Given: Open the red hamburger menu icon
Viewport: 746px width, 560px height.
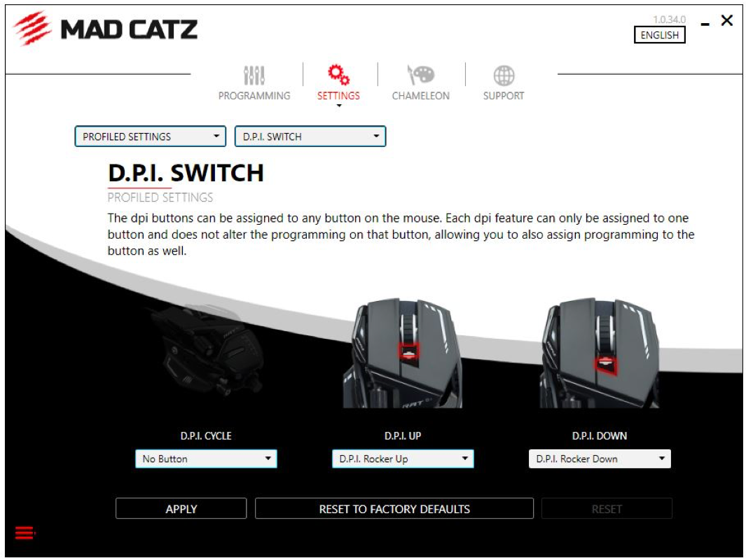Looking at the screenshot, I should [25, 533].
